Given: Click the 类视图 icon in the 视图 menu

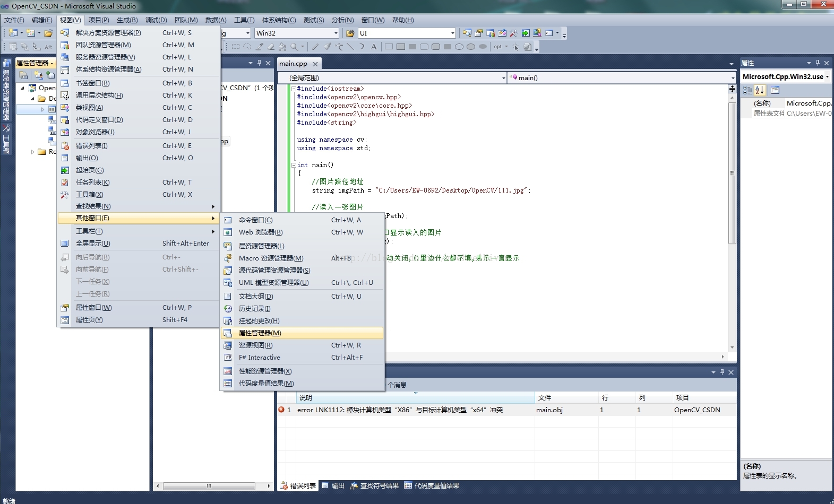Looking at the screenshot, I should (65, 107).
